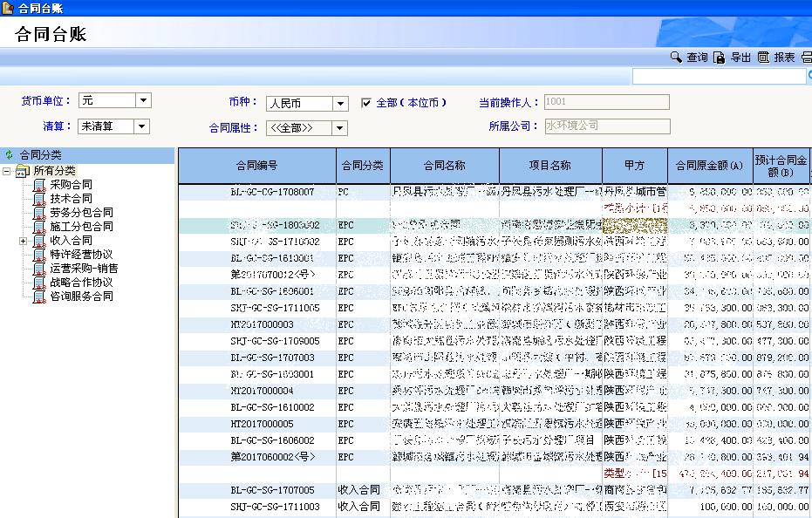Select the 所有分类 folder icon
Image resolution: width=812 pixels, height=518 pixels.
coord(24,171)
